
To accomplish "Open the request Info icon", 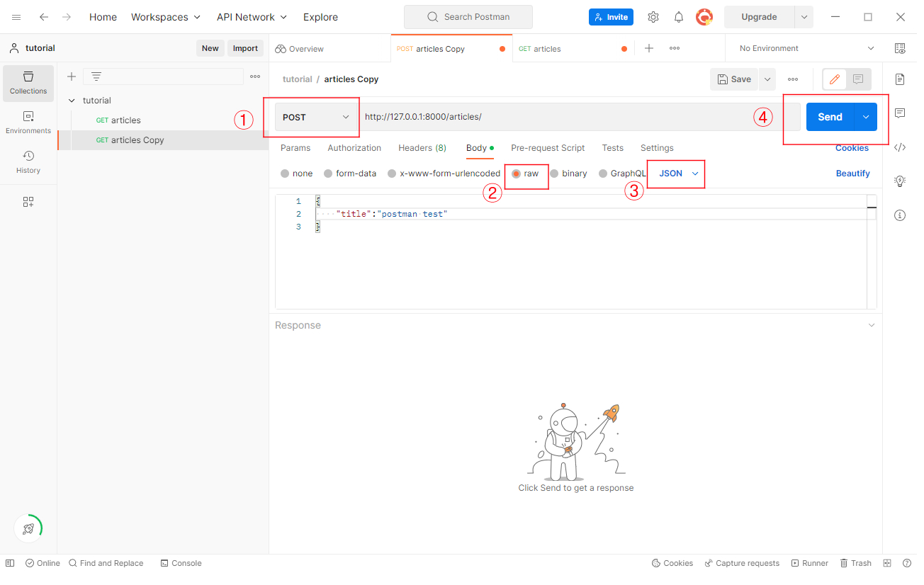I will click(x=900, y=215).
